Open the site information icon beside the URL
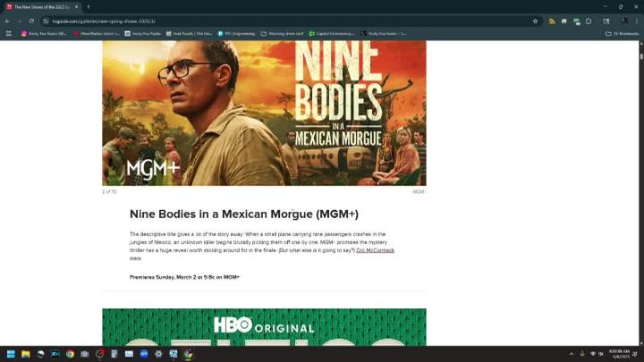This screenshot has height=362, width=644. pos(46,21)
